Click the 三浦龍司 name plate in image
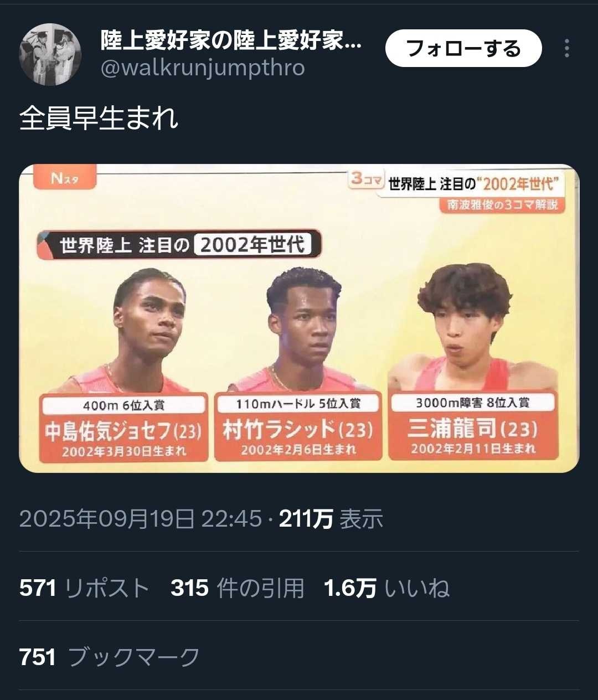 (x=473, y=424)
